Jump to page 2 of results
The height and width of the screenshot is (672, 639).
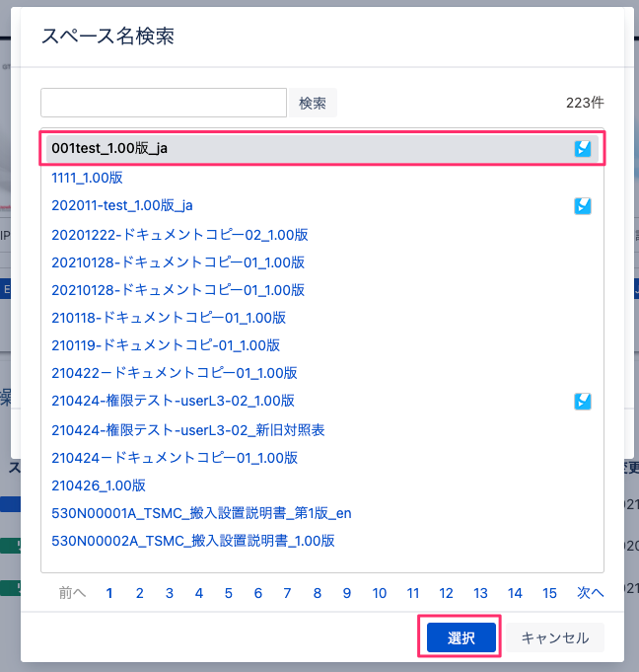point(140,593)
